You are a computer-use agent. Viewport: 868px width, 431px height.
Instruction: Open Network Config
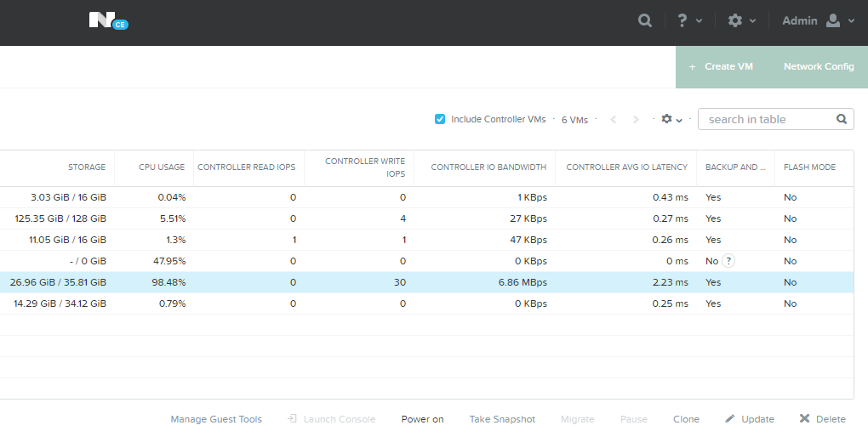coord(818,66)
